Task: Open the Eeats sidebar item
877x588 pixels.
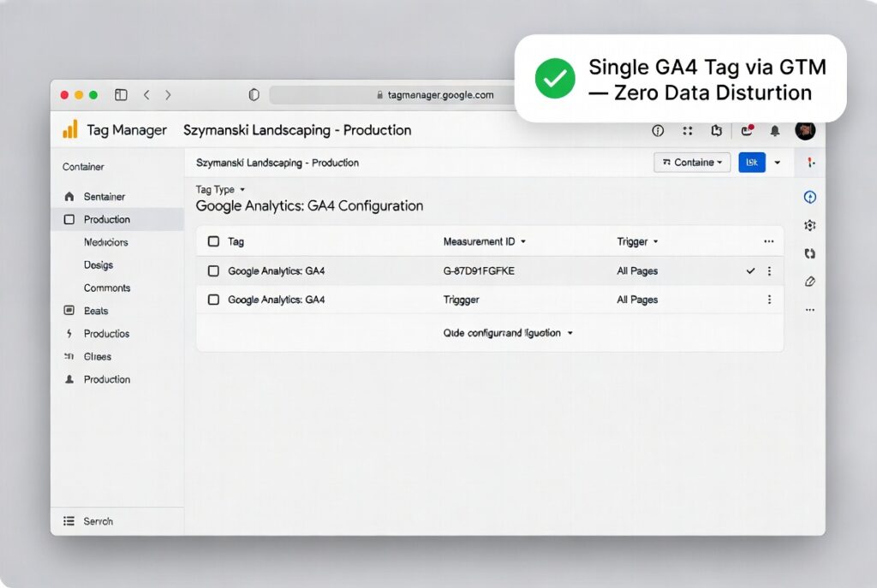Action: [x=117, y=311]
